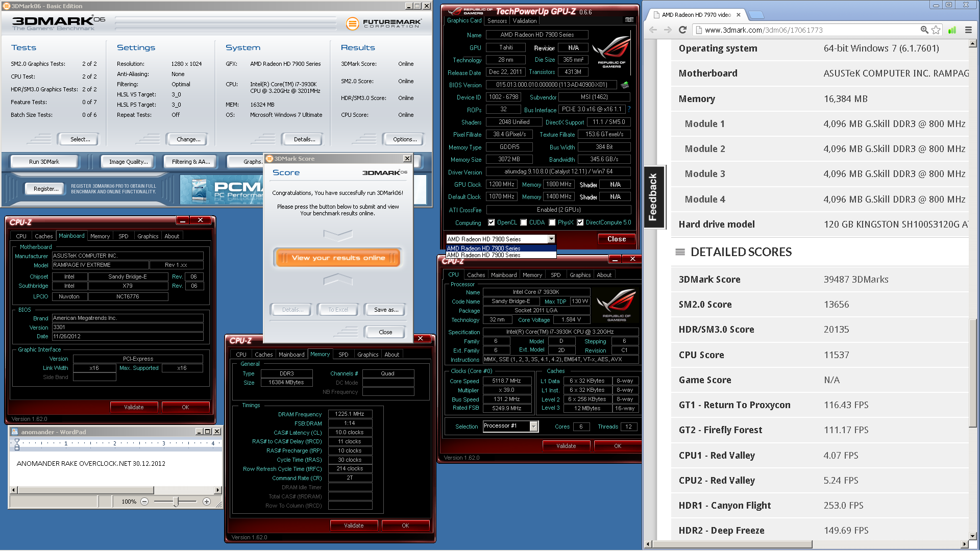Go back in the Chrome browser
This screenshot has height=551, width=980.
[x=653, y=30]
